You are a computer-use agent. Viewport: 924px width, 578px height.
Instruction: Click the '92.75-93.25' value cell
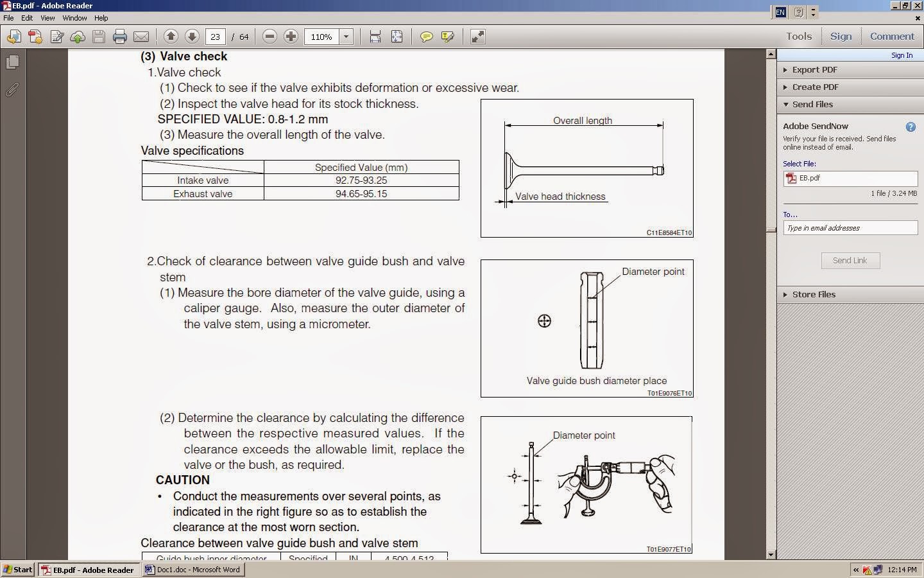click(361, 180)
